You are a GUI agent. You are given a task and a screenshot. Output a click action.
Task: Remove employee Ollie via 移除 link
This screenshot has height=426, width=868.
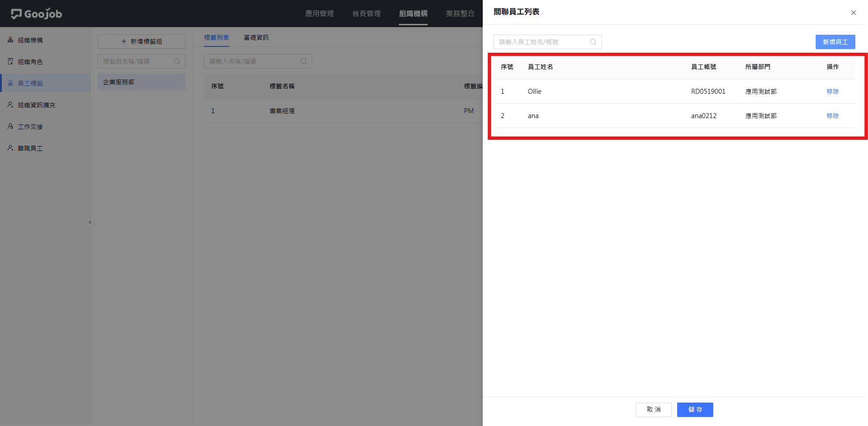coord(833,92)
